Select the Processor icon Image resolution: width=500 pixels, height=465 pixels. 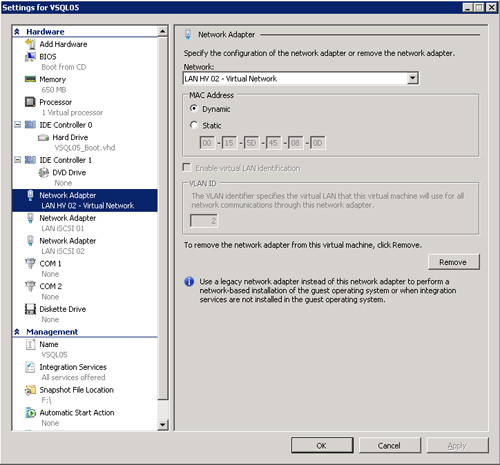(30, 102)
